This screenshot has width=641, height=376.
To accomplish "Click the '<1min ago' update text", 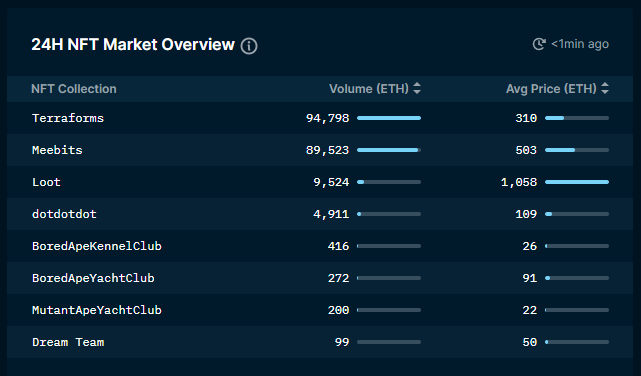I will (580, 44).
